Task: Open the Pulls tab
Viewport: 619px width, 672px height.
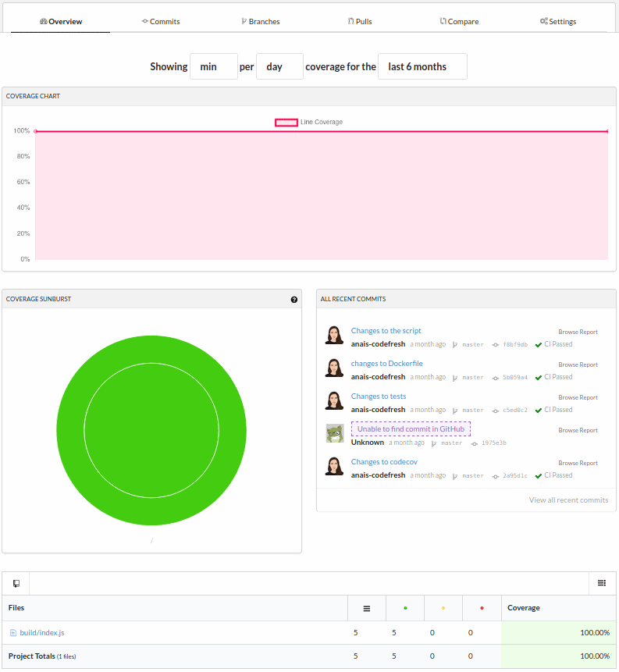Action: [x=360, y=21]
